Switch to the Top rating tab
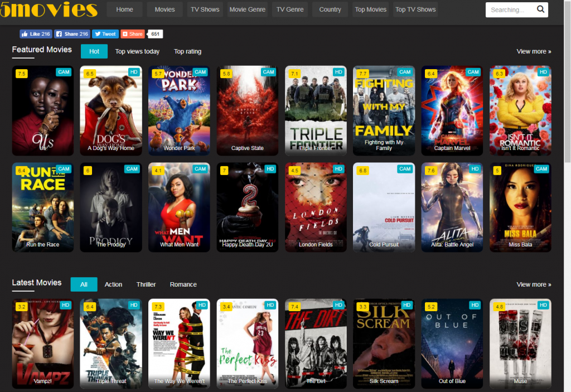 [x=187, y=51]
